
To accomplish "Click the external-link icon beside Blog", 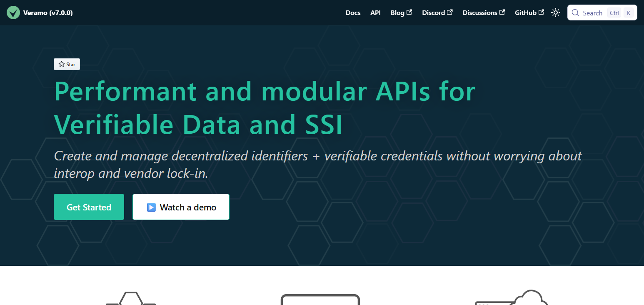I will tap(409, 12).
